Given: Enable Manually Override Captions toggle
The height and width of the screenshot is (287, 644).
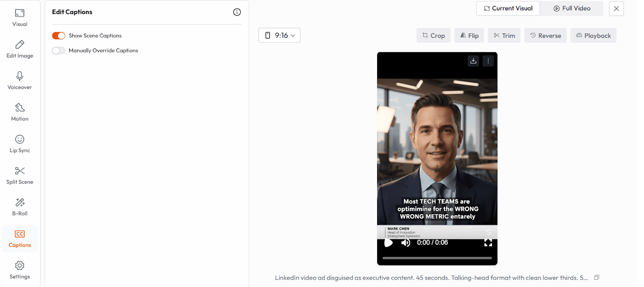Looking at the screenshot, I should pos(58,51).
